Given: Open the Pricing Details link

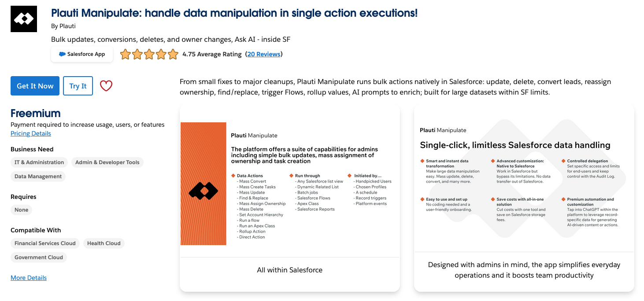Looking at the screenshot, I should (x=31, y=133).
